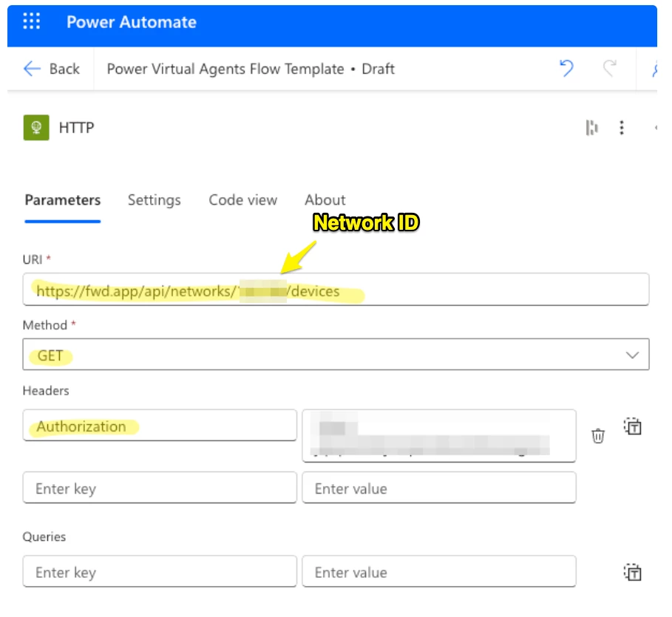Click the Method dropdown chevron
The image size is (672, 617).
[632, 355]
